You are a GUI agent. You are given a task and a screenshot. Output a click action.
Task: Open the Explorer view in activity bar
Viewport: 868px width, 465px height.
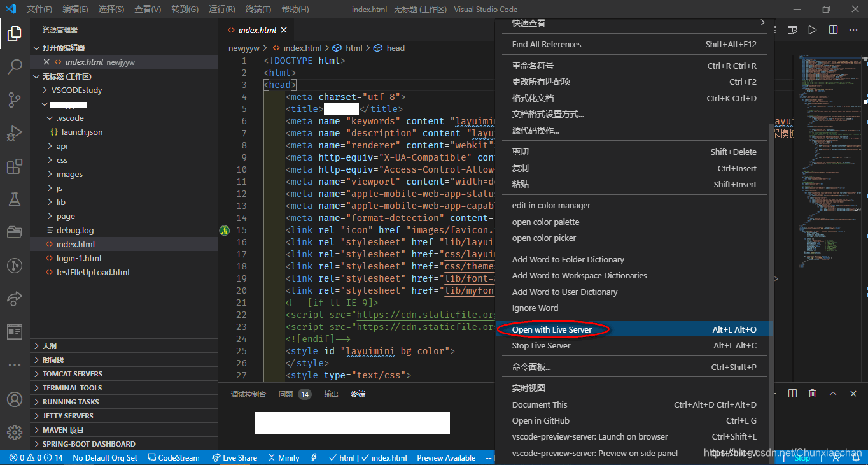pos(15,34)
